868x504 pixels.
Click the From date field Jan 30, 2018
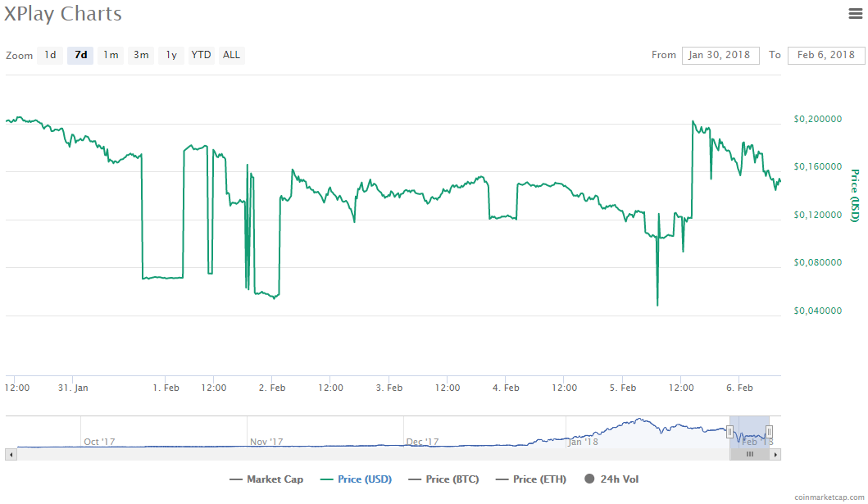[x=720, y=55]
